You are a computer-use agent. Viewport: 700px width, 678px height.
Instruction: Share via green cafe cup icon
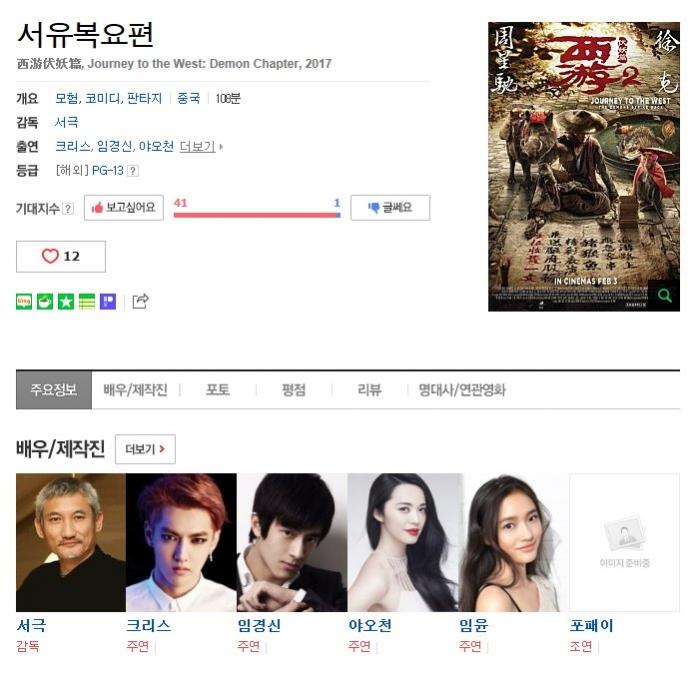click(45, 302)
